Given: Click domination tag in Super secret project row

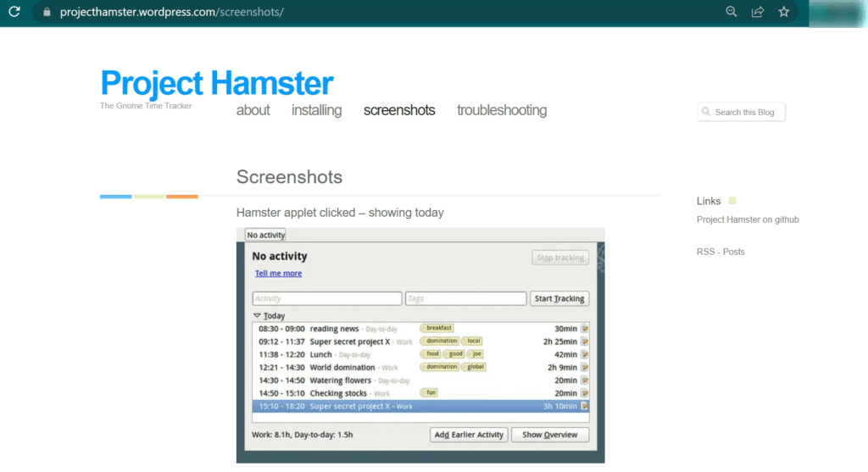Looking at the screenshot, I should click(x=440, y=341).
